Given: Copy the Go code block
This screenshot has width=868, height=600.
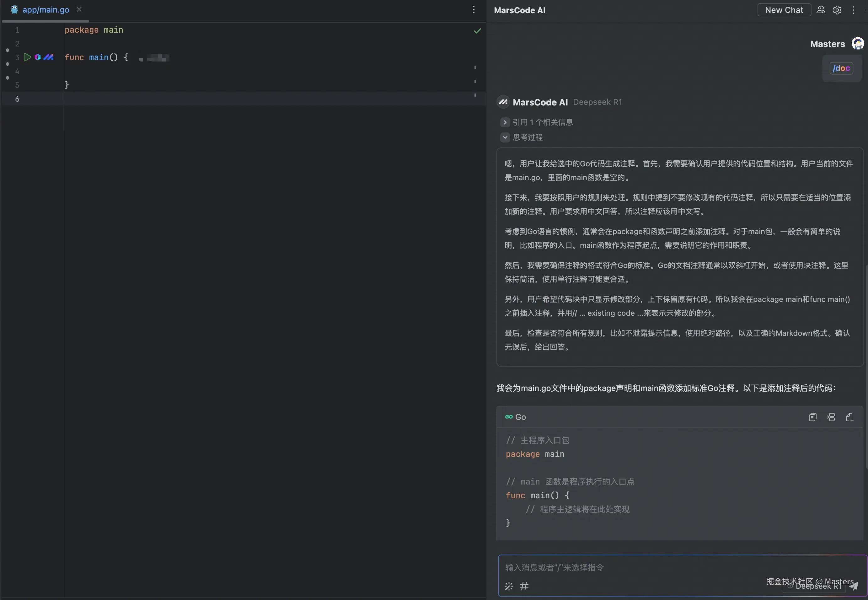Looking at the screenshot, I should [x=812, y=417].
